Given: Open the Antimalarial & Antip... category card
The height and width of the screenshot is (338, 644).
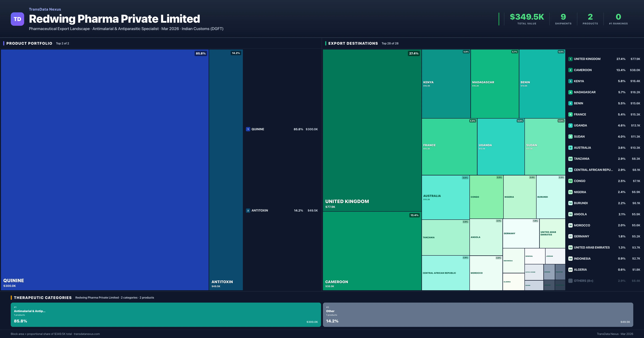Looking at the screenshot, I should (166, 315).
